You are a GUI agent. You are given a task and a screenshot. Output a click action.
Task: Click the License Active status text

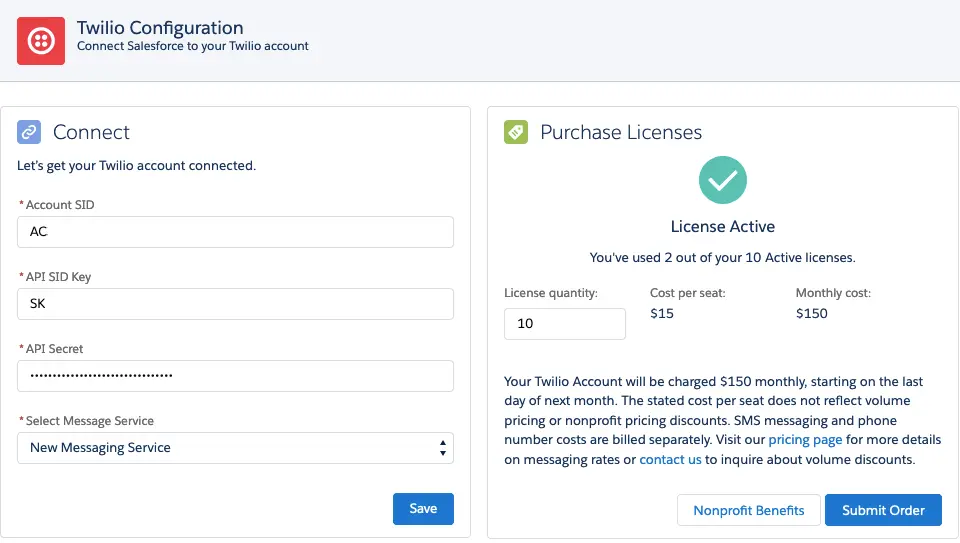722,227
